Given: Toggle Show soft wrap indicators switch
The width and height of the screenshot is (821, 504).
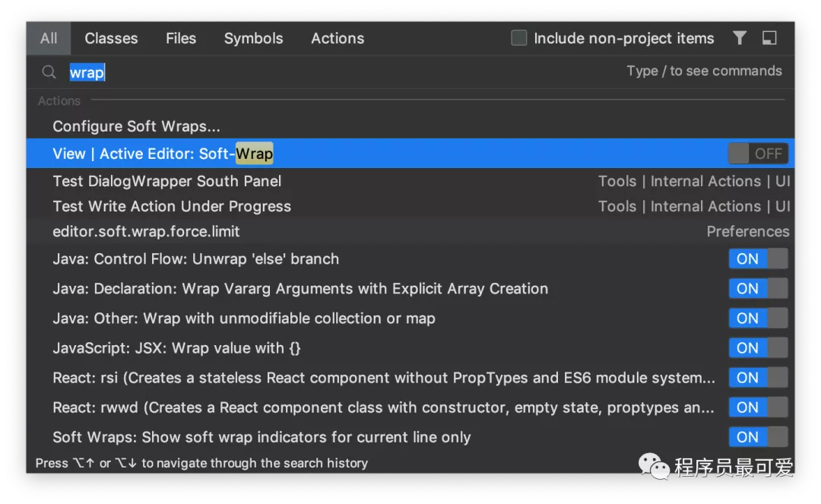Looking at the screenshot, I should [758, 437].
